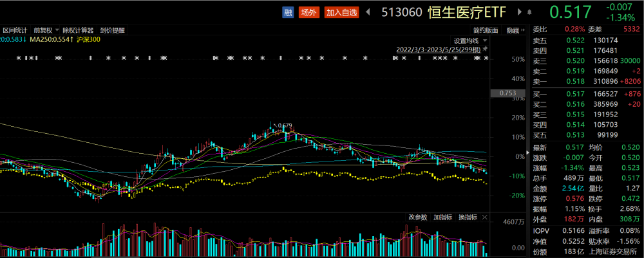Click the 卖二 0.519 order row
Image resolution: width=644 pixels, height=258 pixels.
pyautogui.click(x=587, y=71)
